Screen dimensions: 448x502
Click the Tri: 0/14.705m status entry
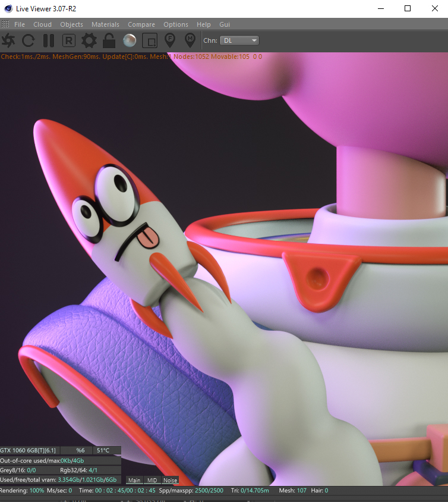(x=250, y=491)
